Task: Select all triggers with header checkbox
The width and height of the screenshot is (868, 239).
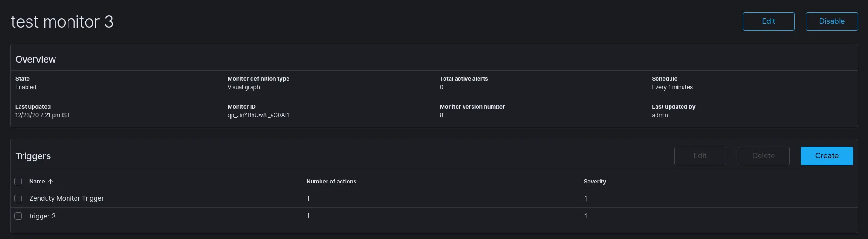Action: coord(18,182)
